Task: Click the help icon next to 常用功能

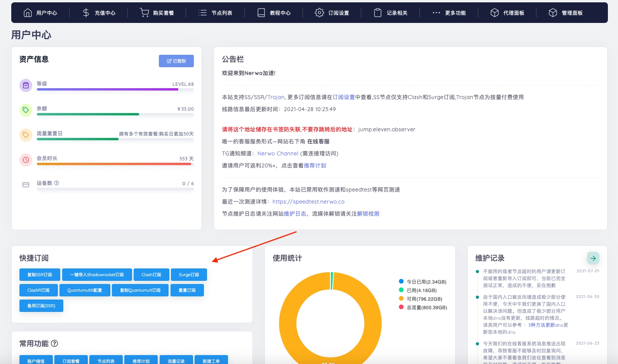Action: 54,343
